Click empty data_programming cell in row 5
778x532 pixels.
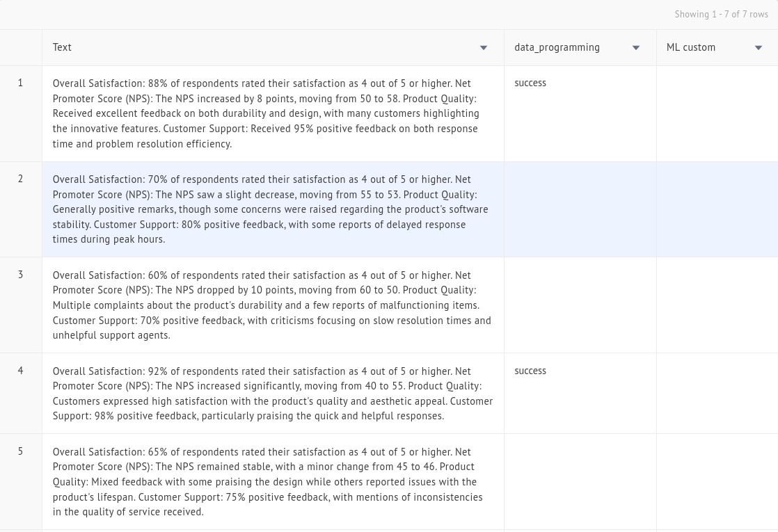pos(580,481)
